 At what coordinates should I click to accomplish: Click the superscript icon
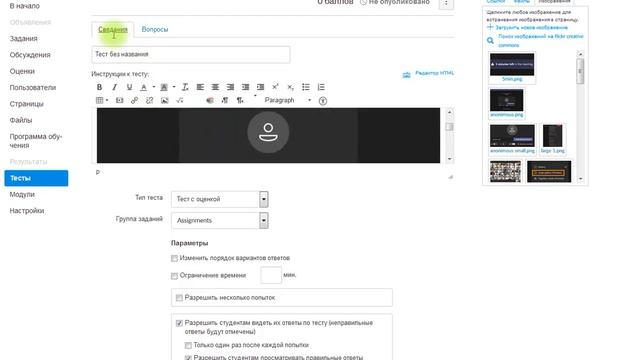pos(275,87)
